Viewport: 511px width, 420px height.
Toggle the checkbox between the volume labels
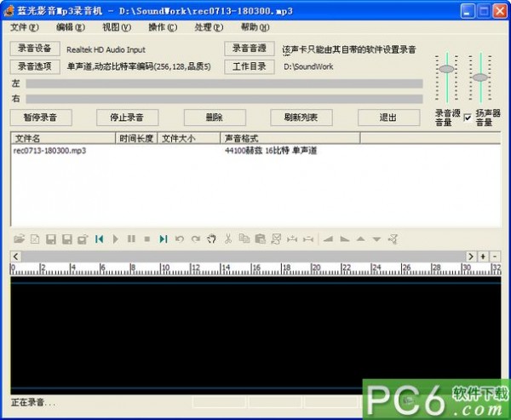click(468, 118)
